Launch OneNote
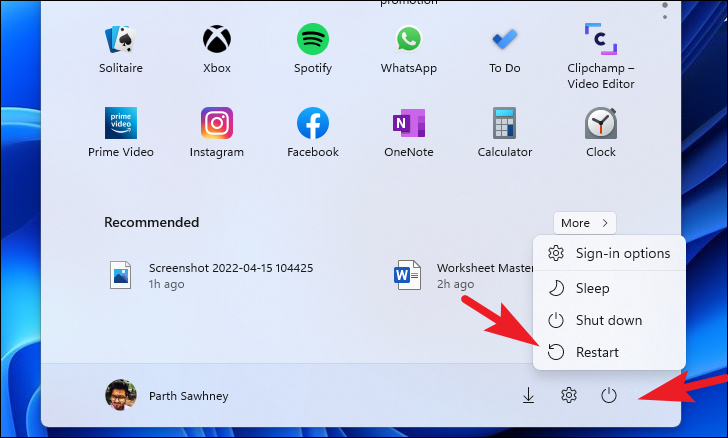This screenshot has height=438, width=728. [x=409, y=132]
